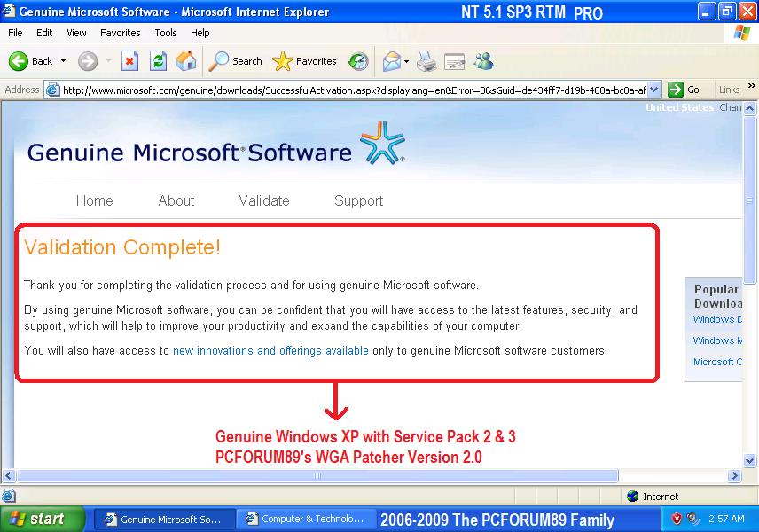Click IE page icon in status bar
This screenshot has height=532, width=759.
(9, 497)
